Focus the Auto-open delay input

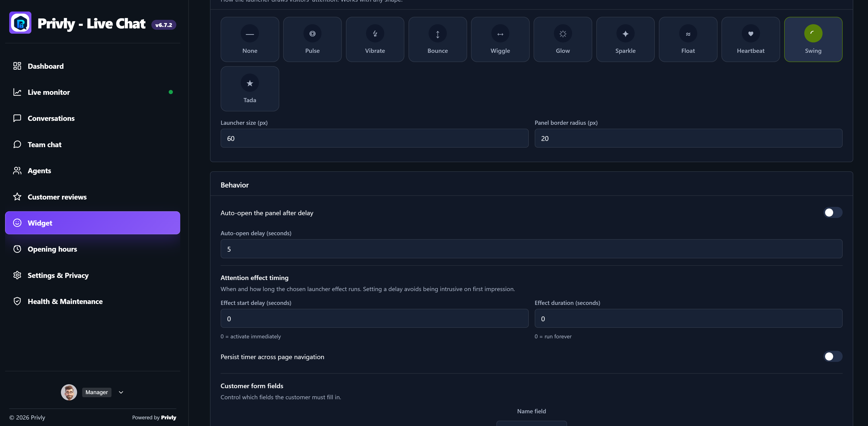click(531, 249)
